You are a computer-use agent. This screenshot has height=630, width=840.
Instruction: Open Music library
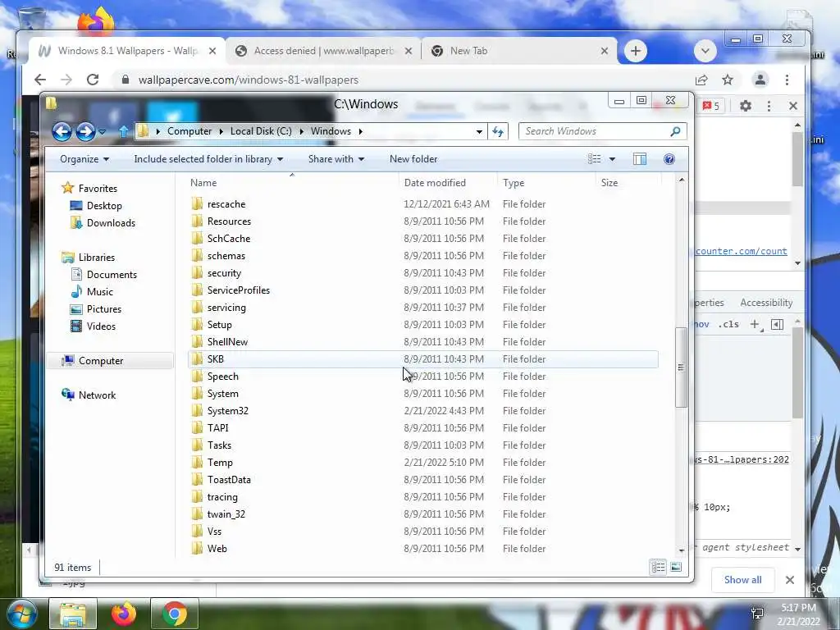(99, 292)
